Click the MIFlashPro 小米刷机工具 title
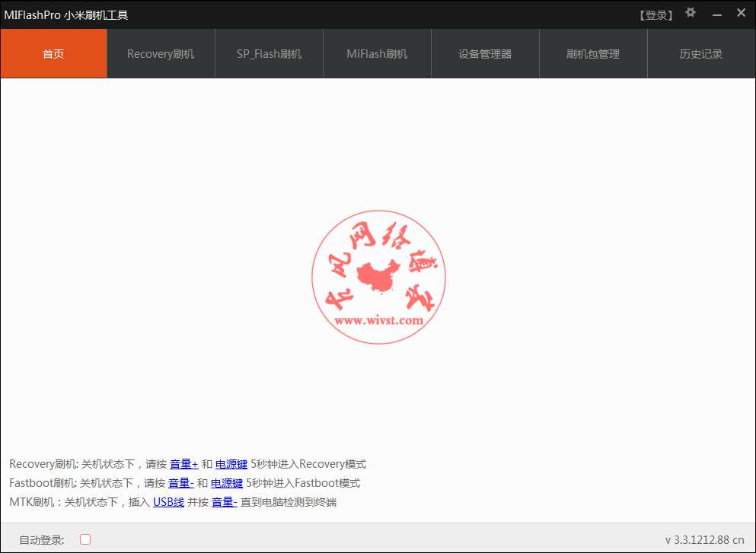The image size is (756, 553). [x=66, y=15]
